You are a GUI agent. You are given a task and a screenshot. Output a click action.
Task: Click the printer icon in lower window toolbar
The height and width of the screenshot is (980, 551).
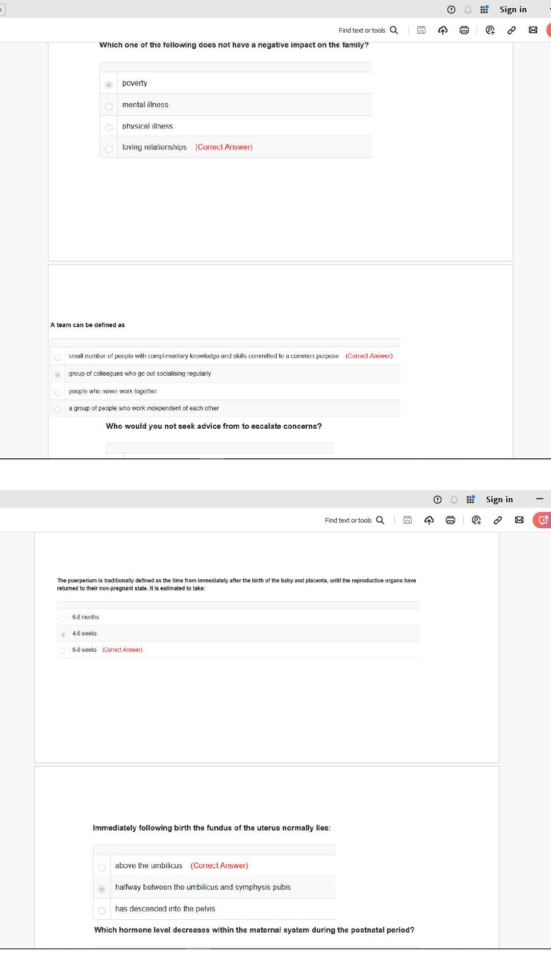pyautogui.click(x=450, y=520)
